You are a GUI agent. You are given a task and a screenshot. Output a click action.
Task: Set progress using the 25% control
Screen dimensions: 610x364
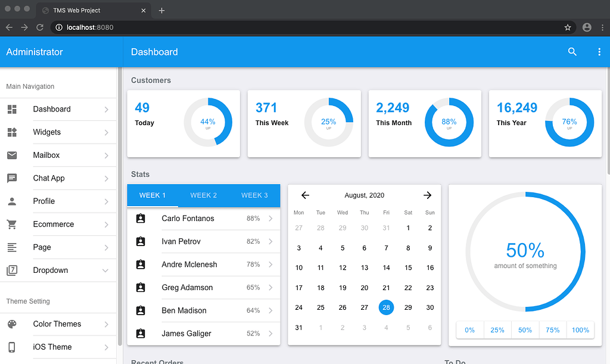point(497,329)
